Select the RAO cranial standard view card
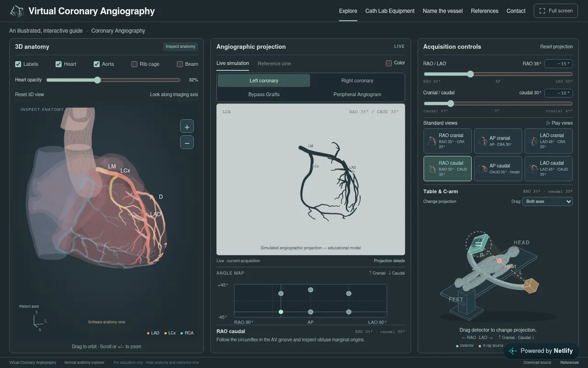 447,141
